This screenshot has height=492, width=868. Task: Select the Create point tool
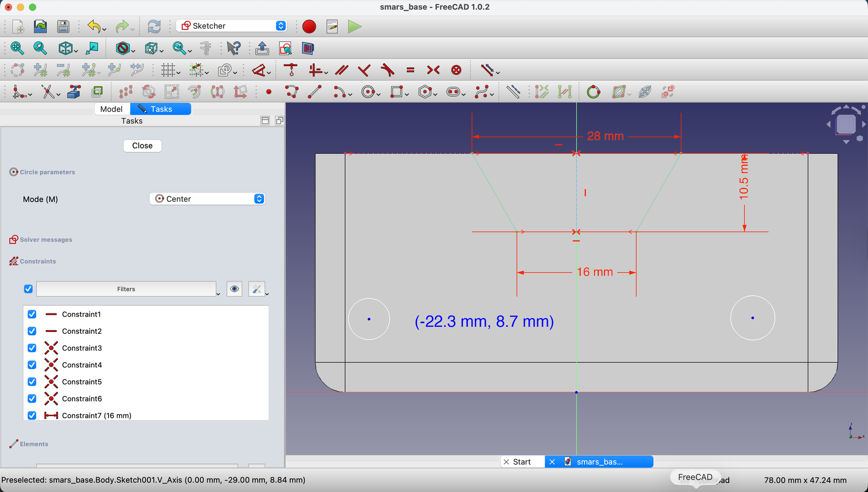(x=269, y=92)
